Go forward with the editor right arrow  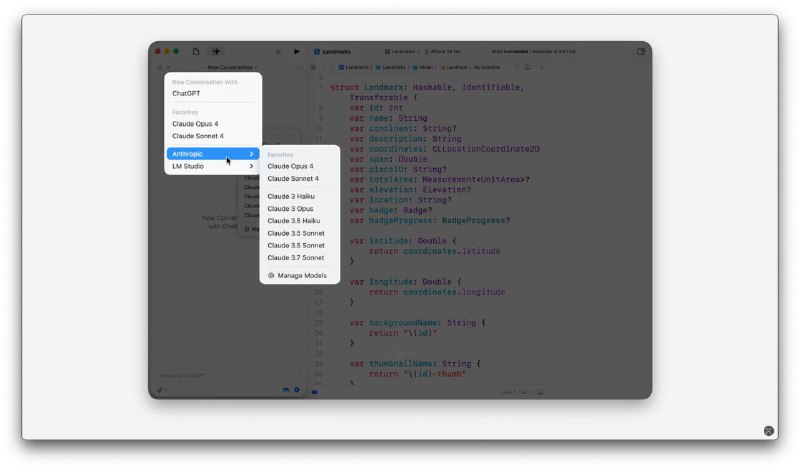coord(331,67)
